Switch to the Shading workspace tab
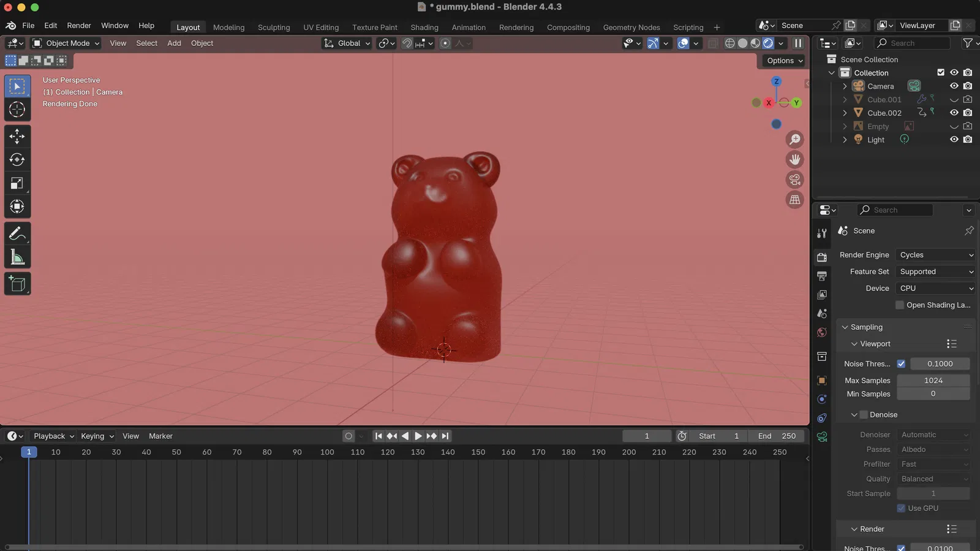The width and height of the screenshot is (980, 551). pos(424,28)
